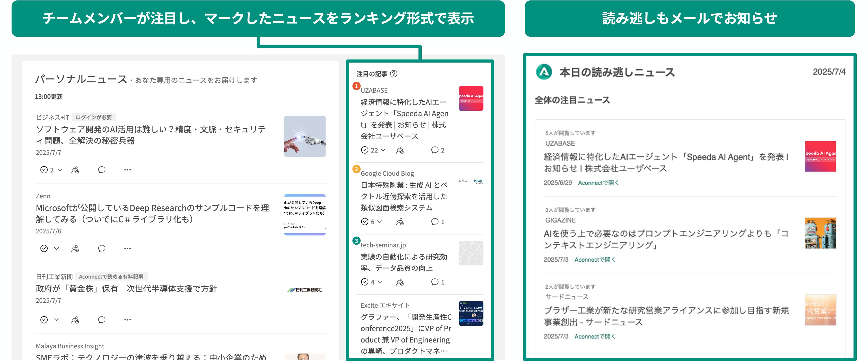Open the ブラザー工業が新たな研究営業アライアンス headline

click(666, 316)
